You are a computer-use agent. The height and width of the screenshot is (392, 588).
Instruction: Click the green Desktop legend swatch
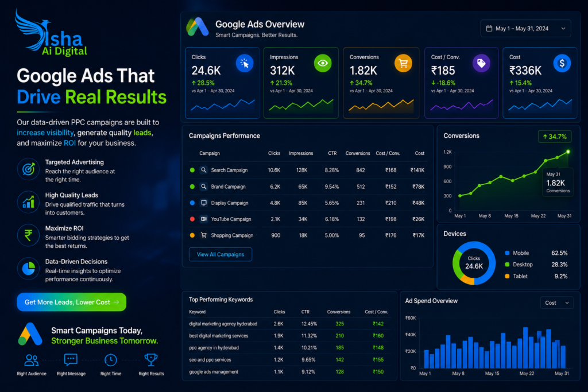coord(507,265)
